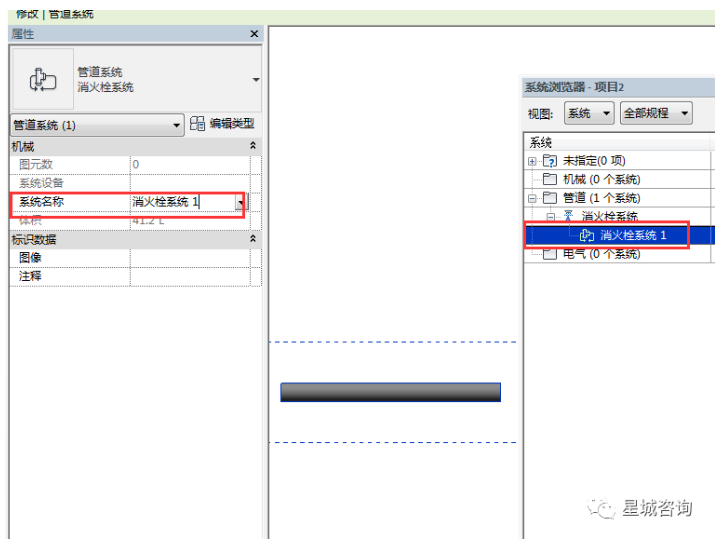Open the 系统名称 dropdown arrow

coord(240,202)
